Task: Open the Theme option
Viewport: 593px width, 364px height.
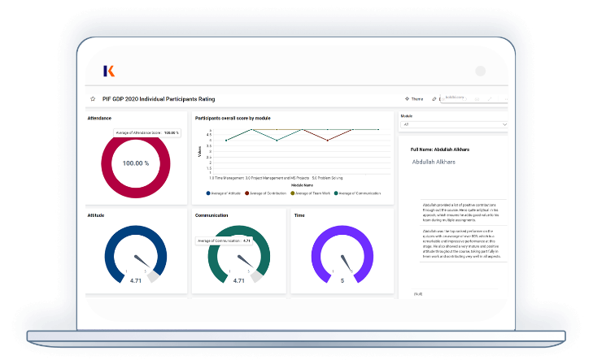Action: [x=414, y=99]
